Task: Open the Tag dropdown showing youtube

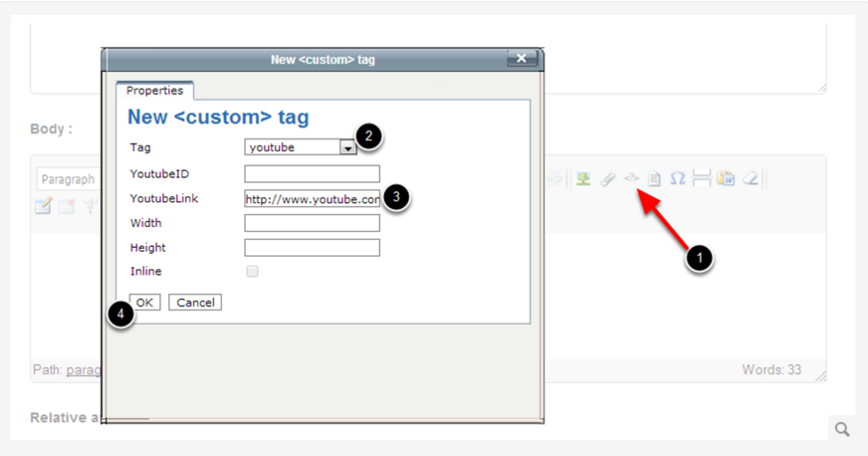Action: pos(300,147)
